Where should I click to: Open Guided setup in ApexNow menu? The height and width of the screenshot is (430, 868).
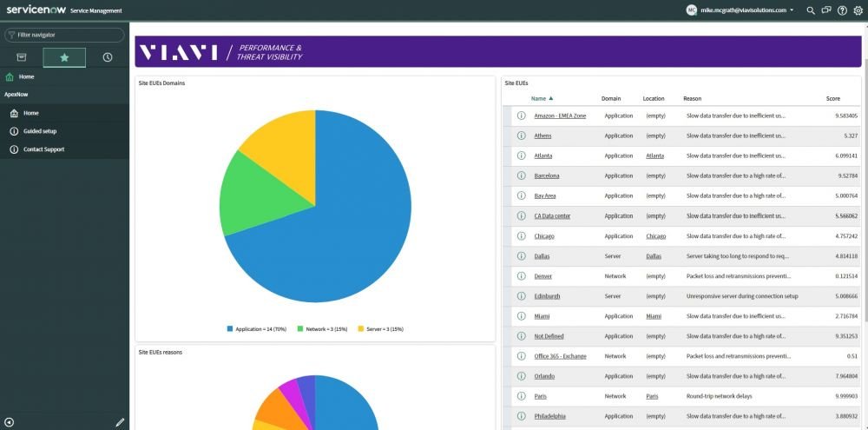pos(40,131)
